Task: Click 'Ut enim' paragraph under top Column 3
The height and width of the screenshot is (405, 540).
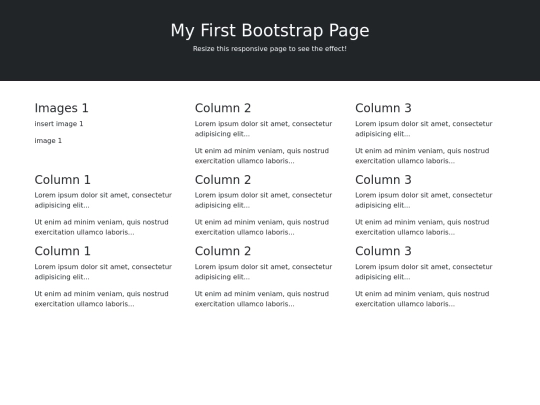Action: [422, 156]
